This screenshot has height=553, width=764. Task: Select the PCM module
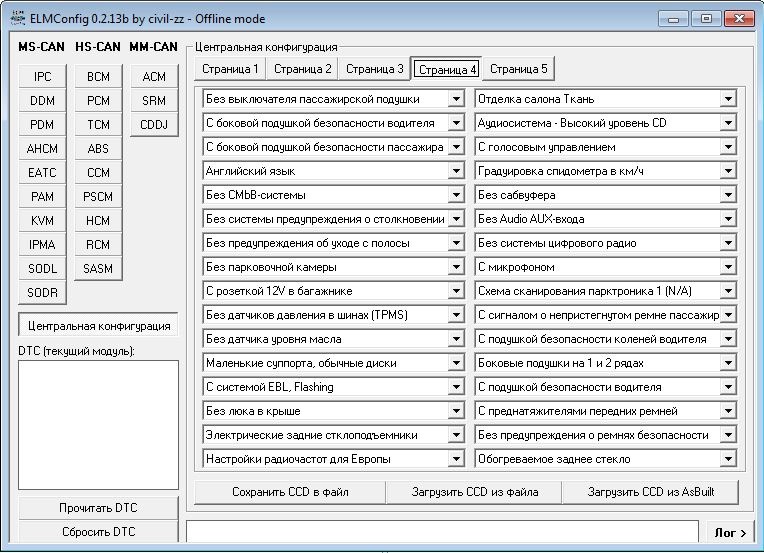pos(98,100)
